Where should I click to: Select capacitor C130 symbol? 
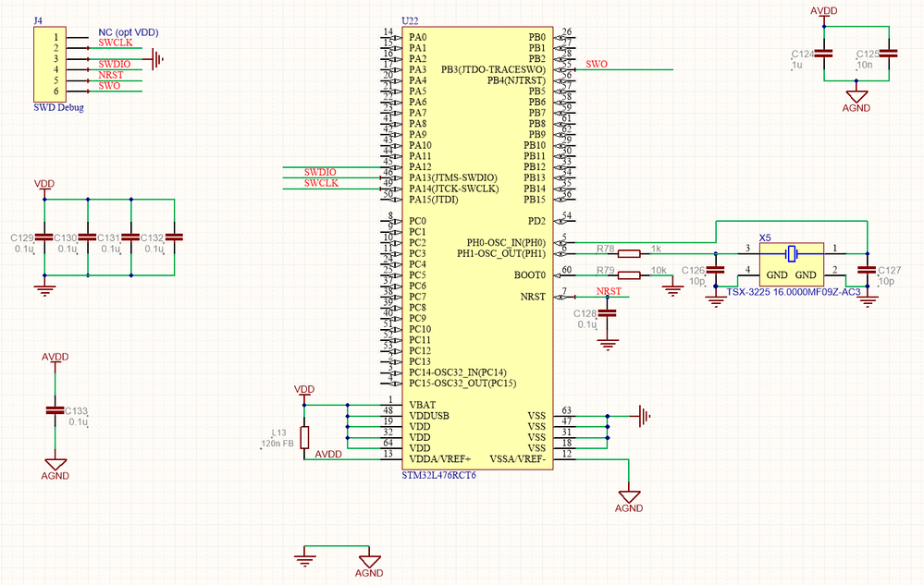click(87, 238)
